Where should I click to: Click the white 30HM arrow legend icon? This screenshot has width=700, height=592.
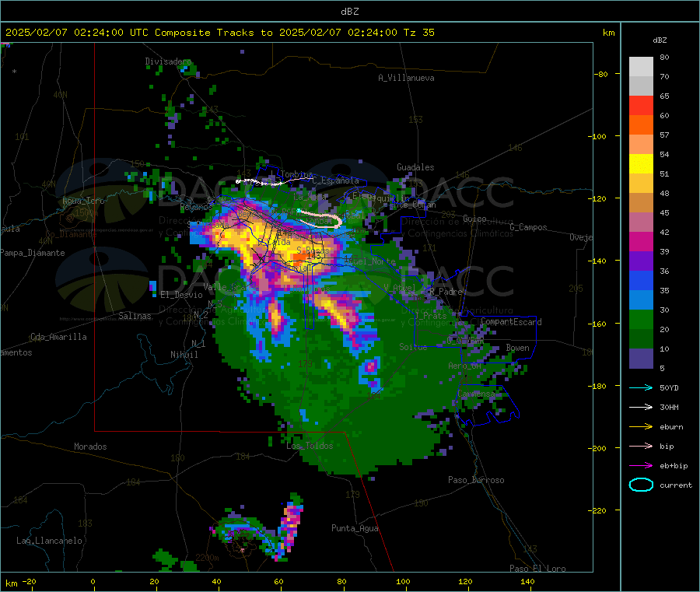pyautogui.click(x=641, y=407)
